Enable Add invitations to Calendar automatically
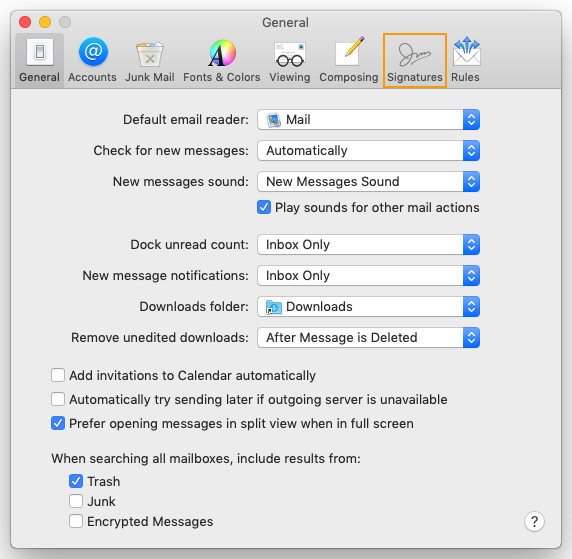 tap(58, 375)
